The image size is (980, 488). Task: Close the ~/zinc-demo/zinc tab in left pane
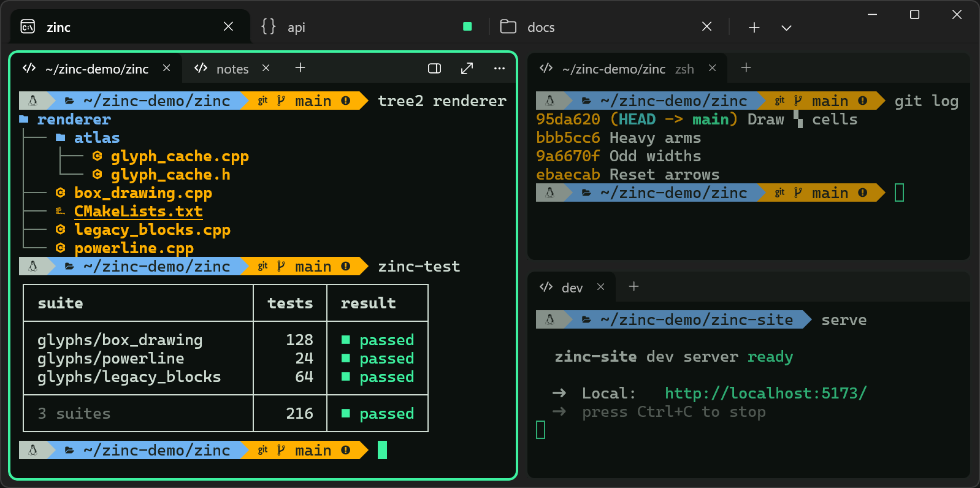(x=166, y=68)
